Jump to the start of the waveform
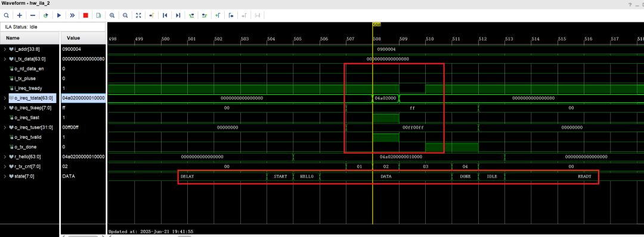 [x=165, y=15]
